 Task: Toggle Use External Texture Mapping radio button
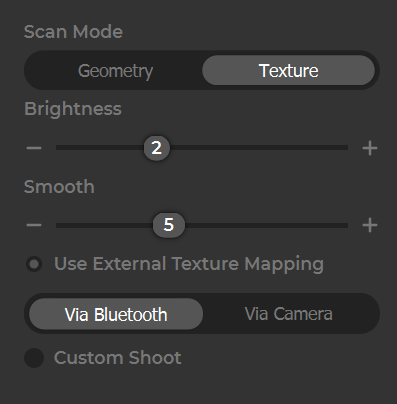(x=34, y=264)
